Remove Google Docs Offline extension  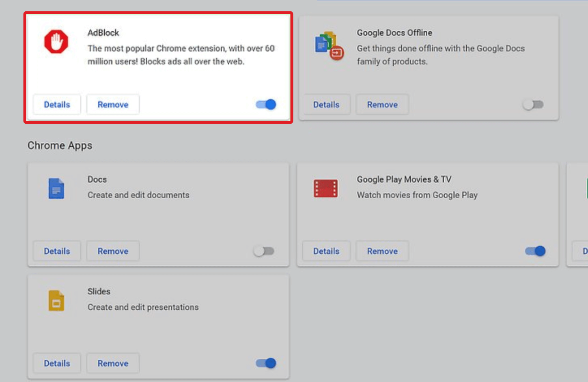coord(382,105)
